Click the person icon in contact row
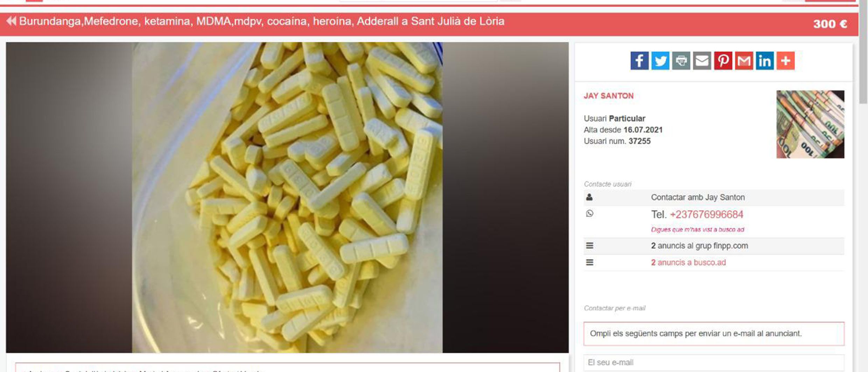Screen dimensions: 868x372 [589, 197]
